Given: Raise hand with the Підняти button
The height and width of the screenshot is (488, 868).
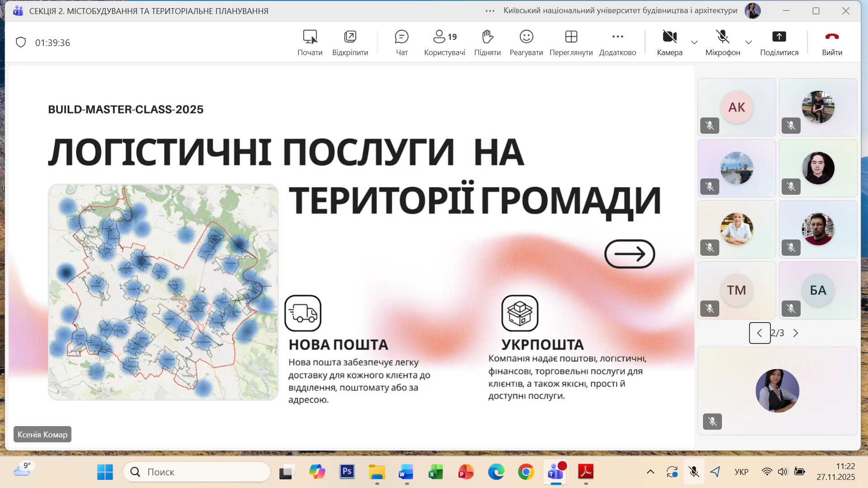Looking at the screenshot, I should [x=487, y=42].
